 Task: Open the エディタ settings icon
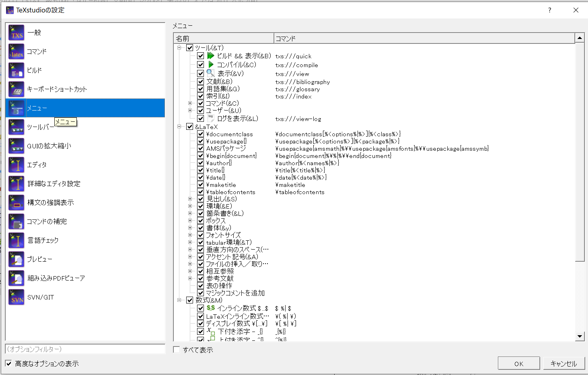pos(16,165)
